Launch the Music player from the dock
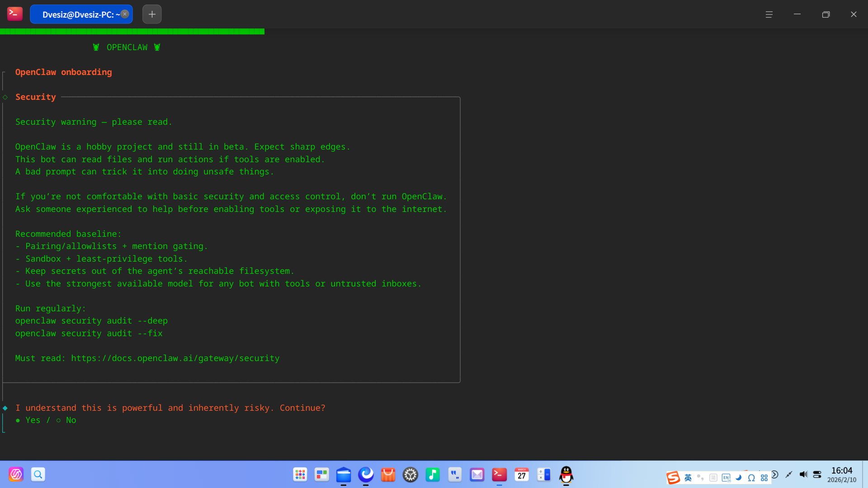The height and width of the screenshot is (488, 868). 432,474
